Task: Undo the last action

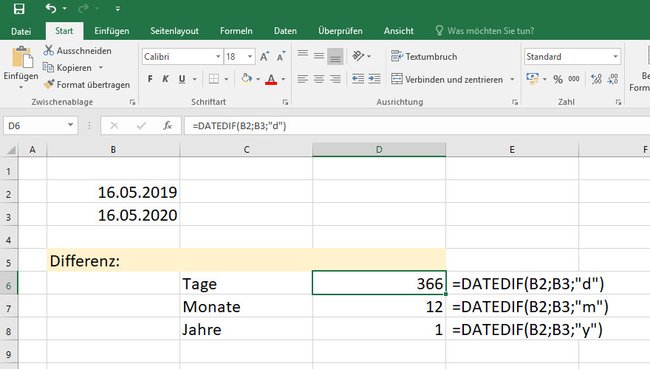Action: click(x=51, y=8)
